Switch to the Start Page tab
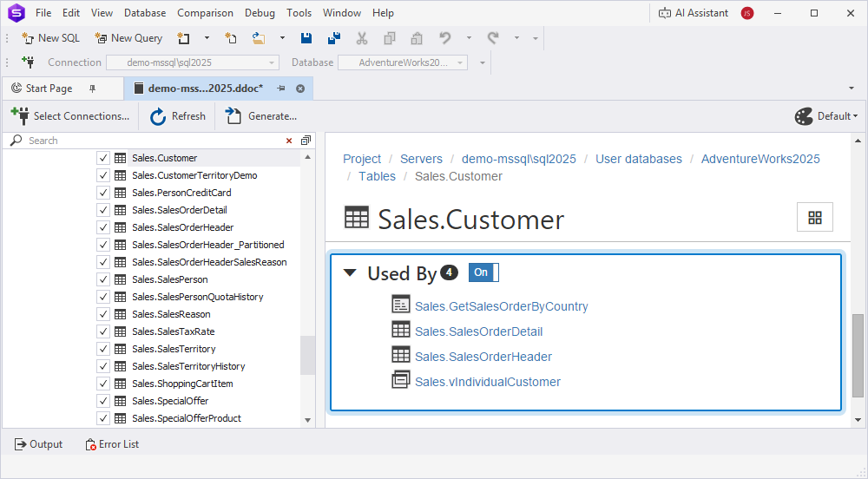The height and width of the screenshot is (479, 868). click(49, 89)
